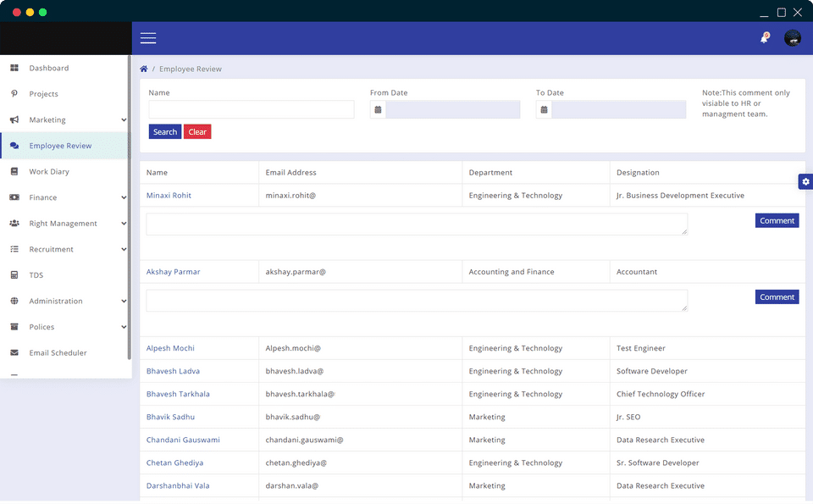
Task: Open Chandani Gauswami employee link
Action: (183, 440)
